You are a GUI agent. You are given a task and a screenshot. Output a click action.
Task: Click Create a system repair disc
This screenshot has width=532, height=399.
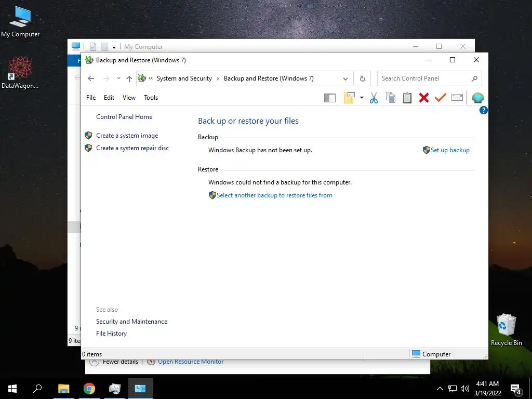tap(132, 148)
